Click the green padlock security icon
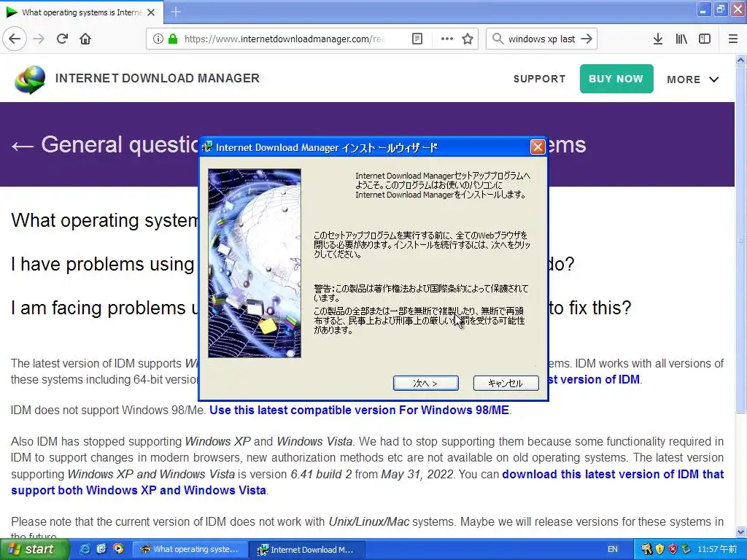This screenshot has height=560, width=747. coord(173,39)
